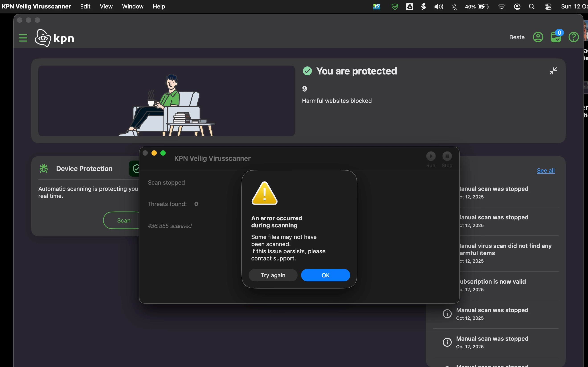
Task: Click the Try again button
Action: click(273, 275)
